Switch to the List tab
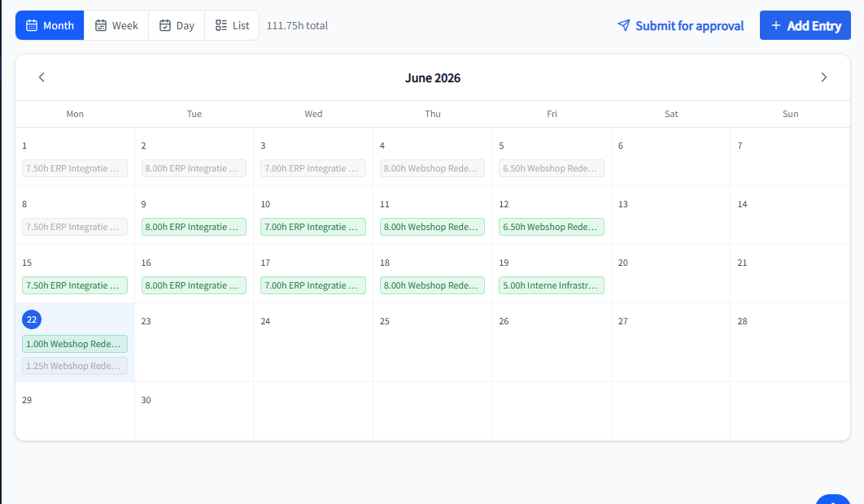Viewport: 864px width, 504px height. (x=232, y=25)
